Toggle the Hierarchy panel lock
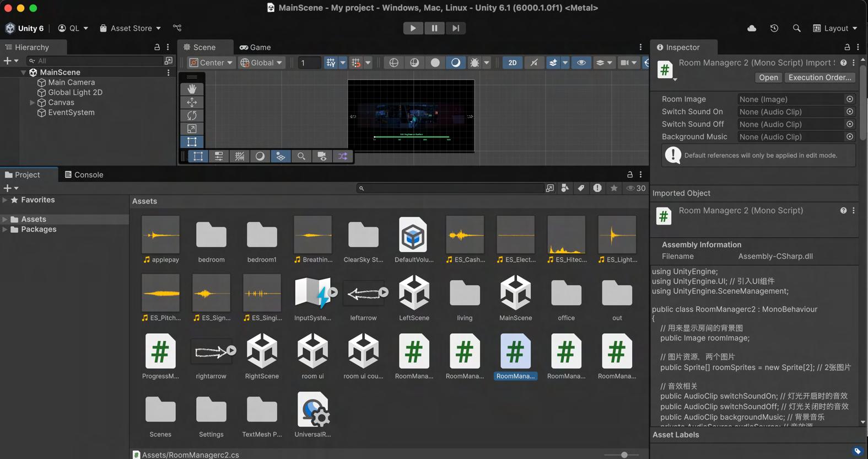The width and height of the screenshot is (868, 459). coord(157,47)
